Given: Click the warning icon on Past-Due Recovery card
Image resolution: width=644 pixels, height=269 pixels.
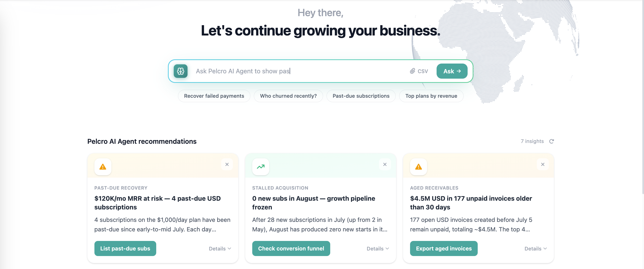Looking at the screenshot, I should pos(103,167).
